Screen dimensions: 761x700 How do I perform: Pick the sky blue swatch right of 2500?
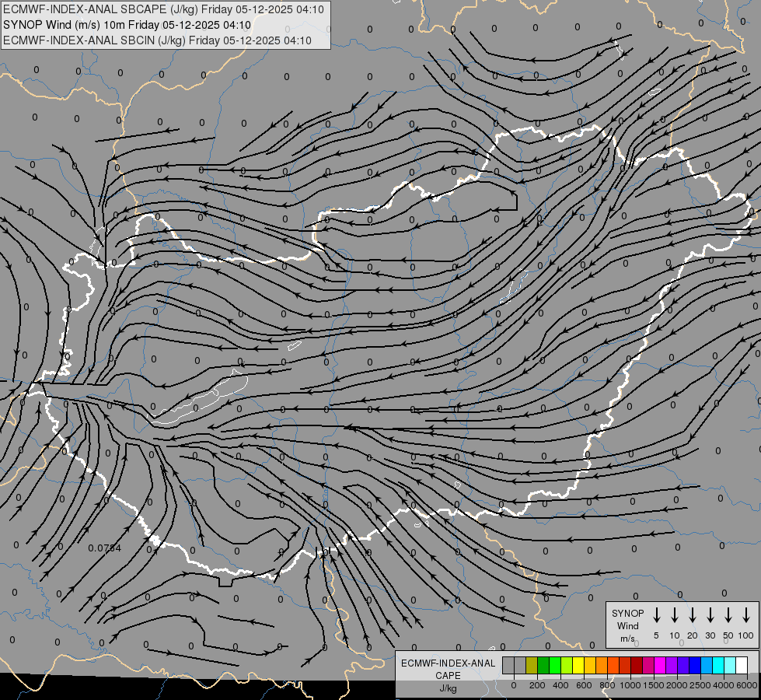click(x=707, y=666)
